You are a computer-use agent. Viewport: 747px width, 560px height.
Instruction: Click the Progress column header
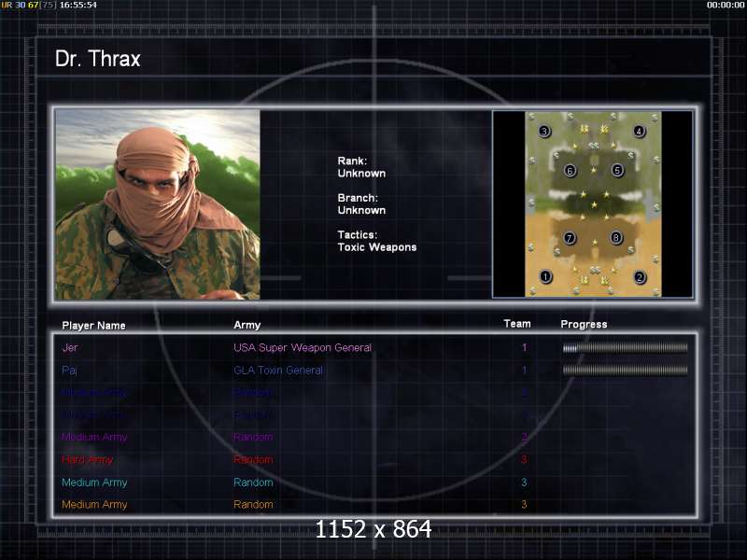click(585, 324)
